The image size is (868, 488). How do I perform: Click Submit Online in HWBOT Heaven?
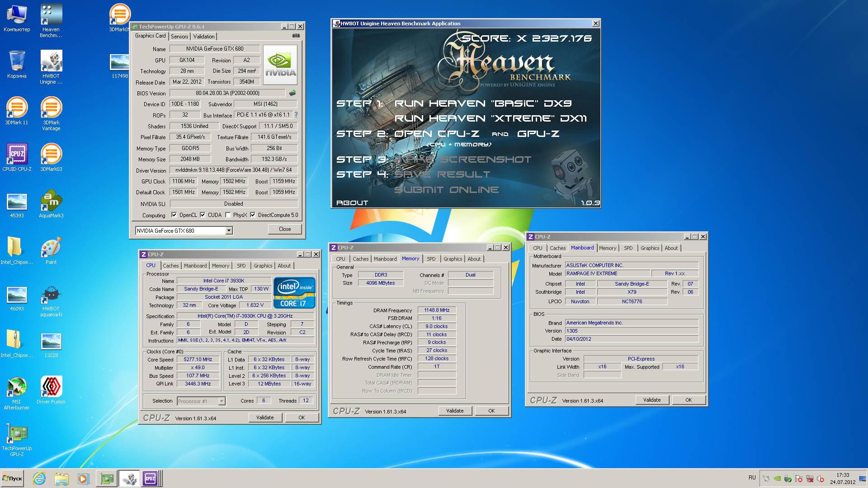[x=447, y=190]
